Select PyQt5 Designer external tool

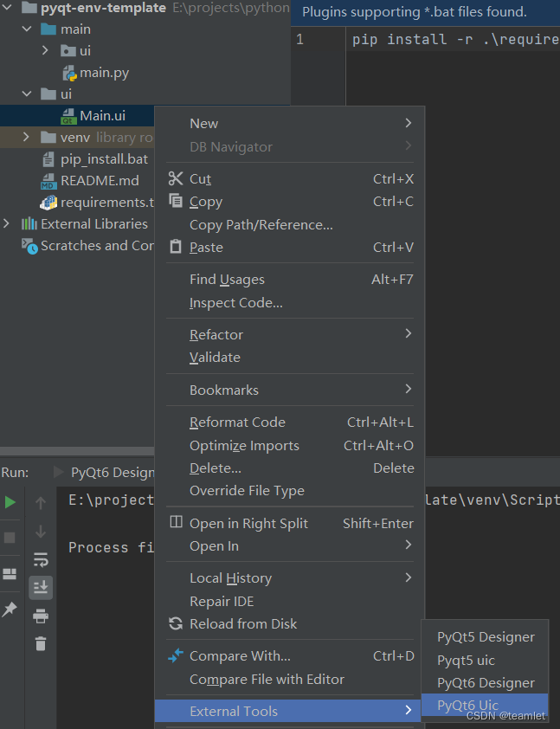click(x=485, y=637)
